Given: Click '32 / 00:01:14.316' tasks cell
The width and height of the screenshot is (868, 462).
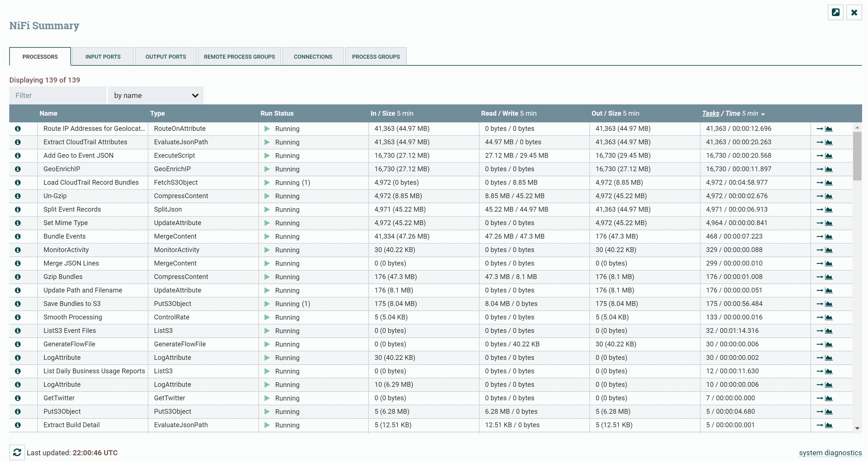Looking at the screenshot, I should pyautogui.click(x=732, y=331).
